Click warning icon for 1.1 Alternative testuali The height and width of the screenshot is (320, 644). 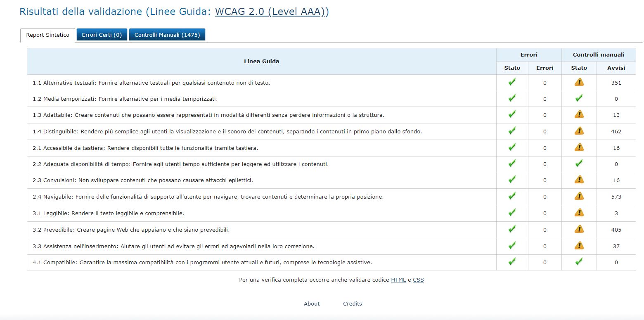579,82
